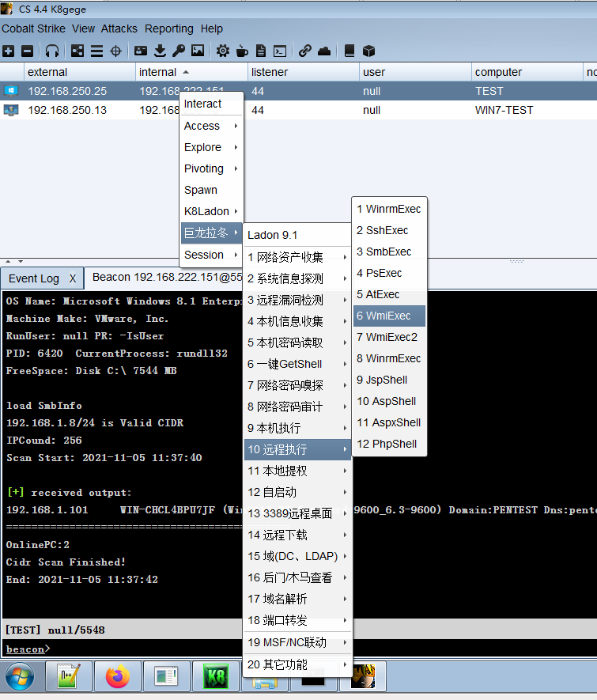Screen dimensions: 597x700
Task: Expand the Session submenu
Action: pyautogui.click(x=211, y=255)
